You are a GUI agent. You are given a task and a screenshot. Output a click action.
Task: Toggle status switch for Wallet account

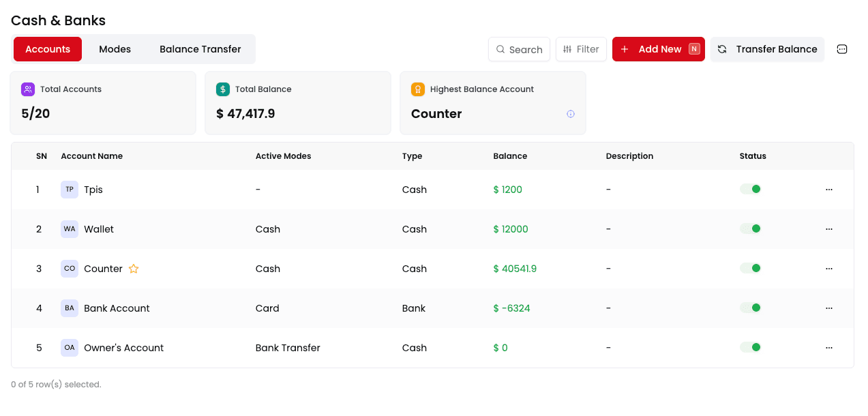[750, 228]
